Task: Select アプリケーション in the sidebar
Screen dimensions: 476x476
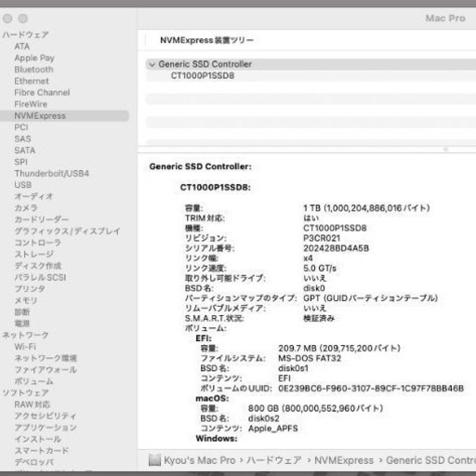Action: [46, 428]
